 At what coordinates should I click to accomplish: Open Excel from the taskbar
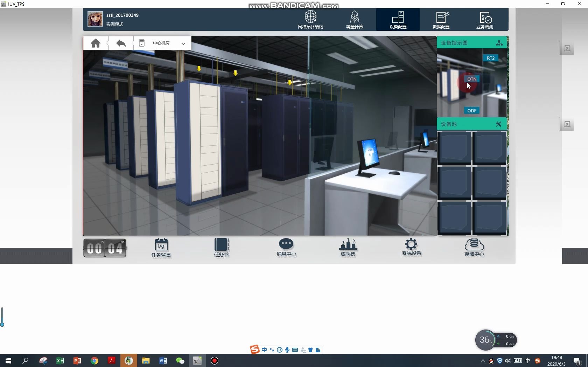(60, 360)
